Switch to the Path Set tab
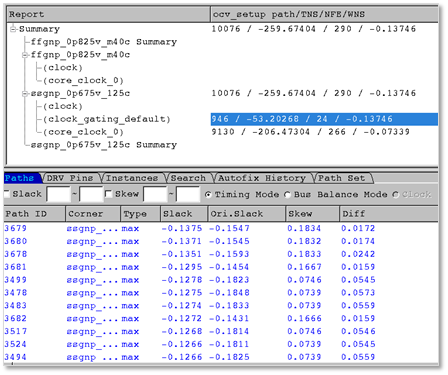 (x=342, y=178)
